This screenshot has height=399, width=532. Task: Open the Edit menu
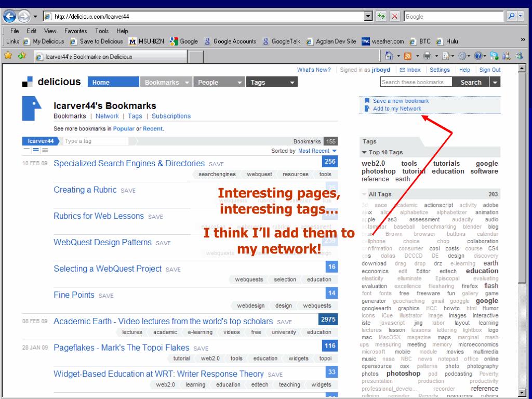pos(32,31)
